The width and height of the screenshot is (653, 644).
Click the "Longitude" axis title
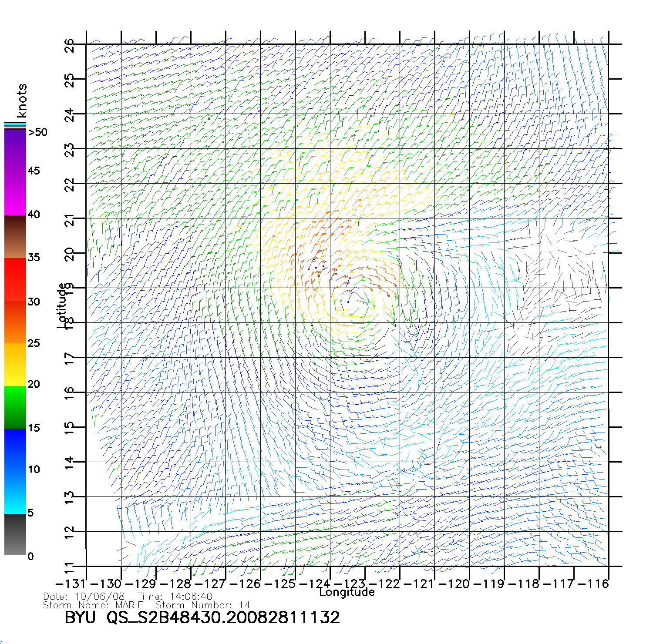point(347,592)
